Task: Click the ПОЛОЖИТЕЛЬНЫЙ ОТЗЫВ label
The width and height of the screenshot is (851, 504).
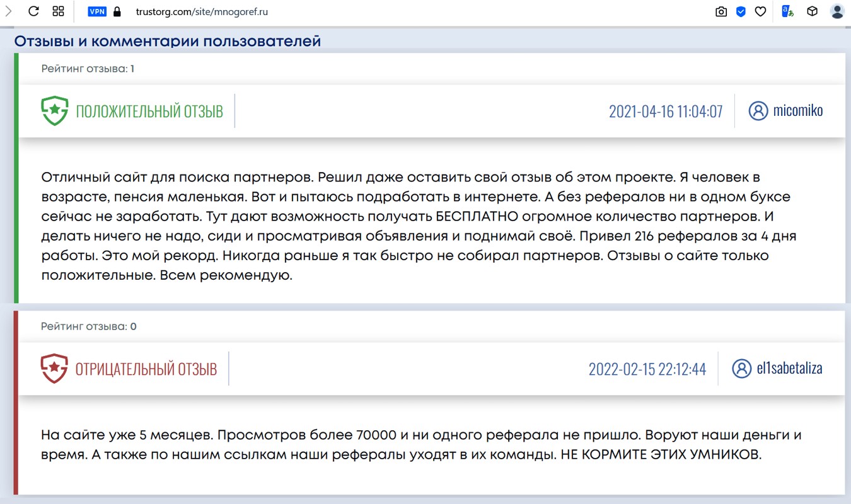Action: coord(149,112)
